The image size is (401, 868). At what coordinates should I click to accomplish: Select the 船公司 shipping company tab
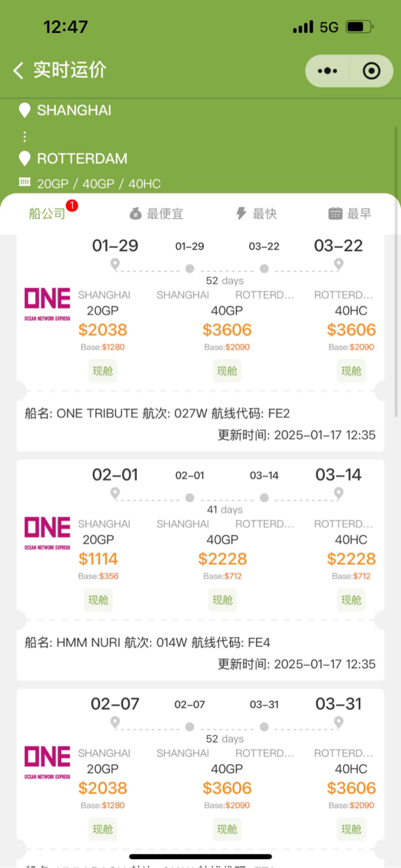pos(47,214)
